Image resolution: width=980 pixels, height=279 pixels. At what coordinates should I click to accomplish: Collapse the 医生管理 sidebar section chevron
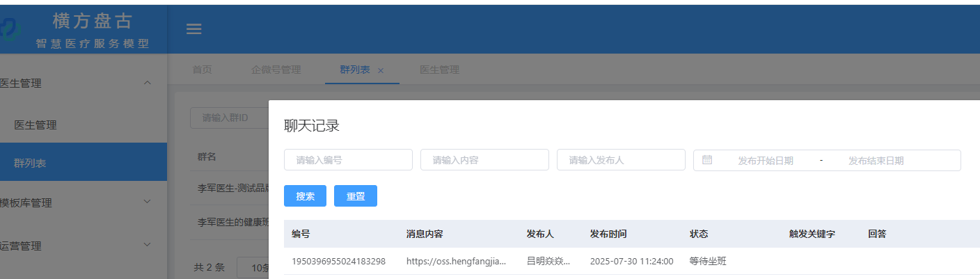[147, 83]
